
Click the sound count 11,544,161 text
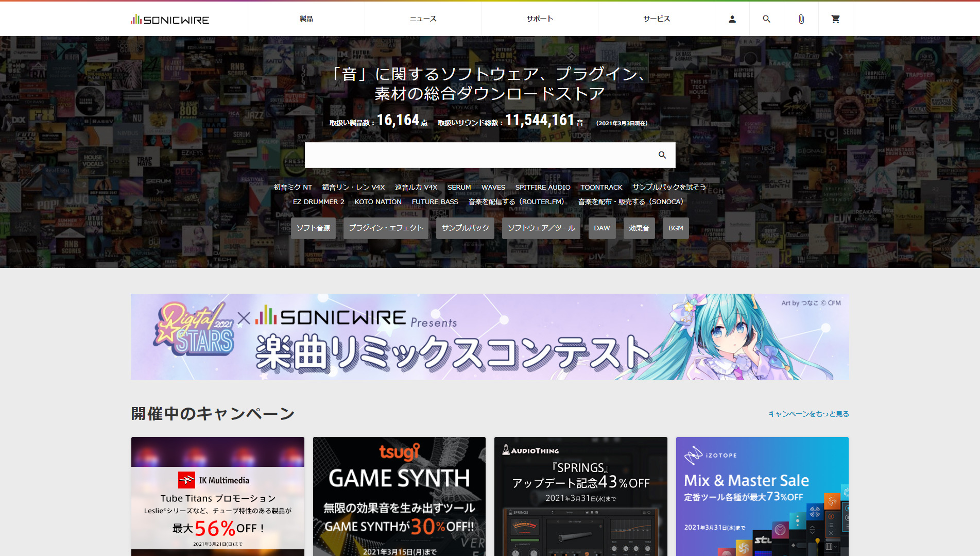(x=539, y=120)
